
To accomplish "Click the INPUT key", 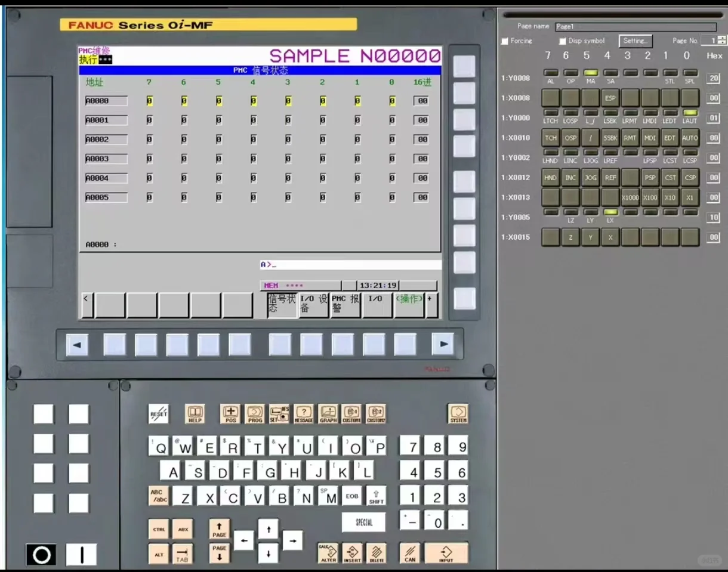I will tap(446, 553).
